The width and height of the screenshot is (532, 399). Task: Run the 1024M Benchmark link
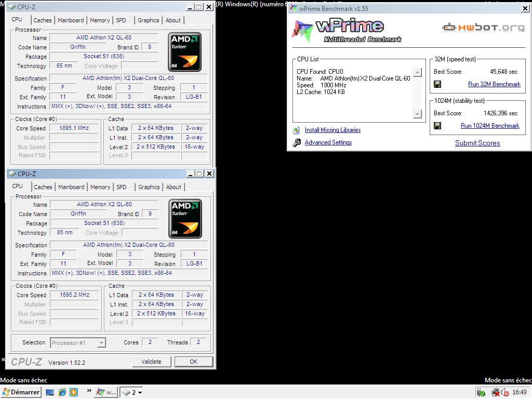coord(490,126)
